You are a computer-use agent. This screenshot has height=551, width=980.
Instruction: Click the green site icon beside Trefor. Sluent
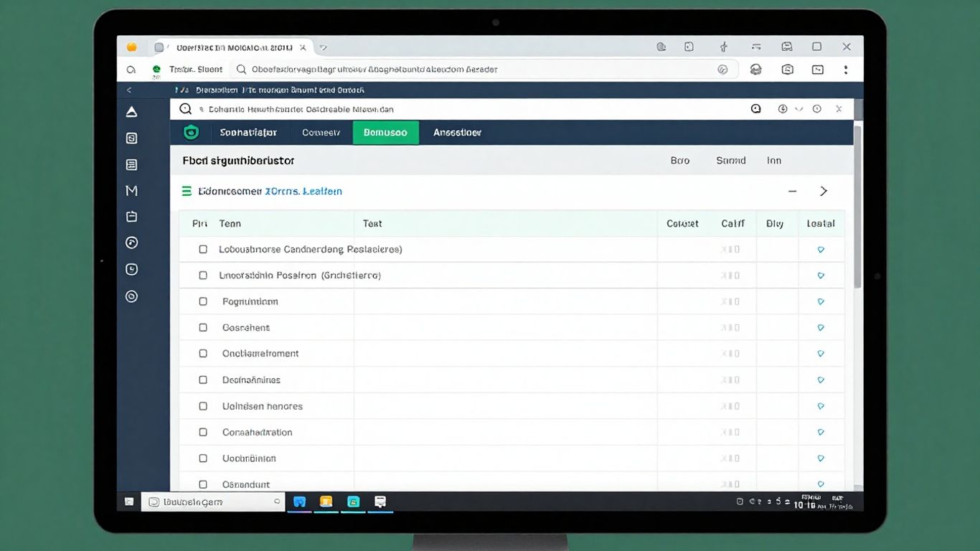[156, 70]
